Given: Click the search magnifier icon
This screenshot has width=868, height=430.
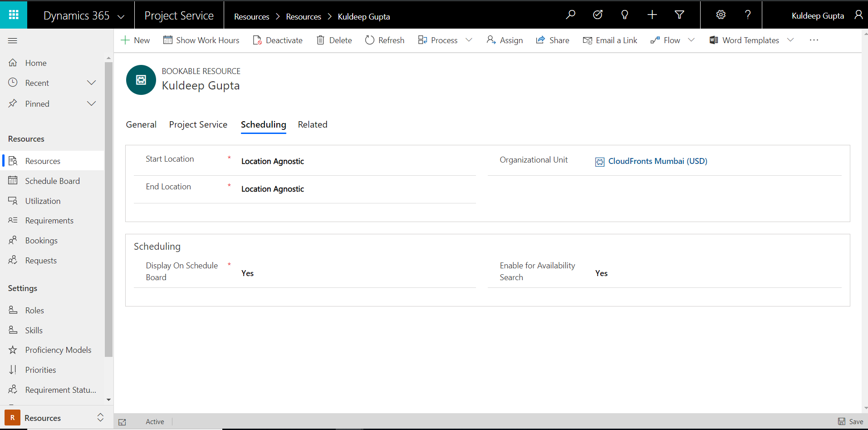Looking at the screenshot, I should (x=570, y=15).
